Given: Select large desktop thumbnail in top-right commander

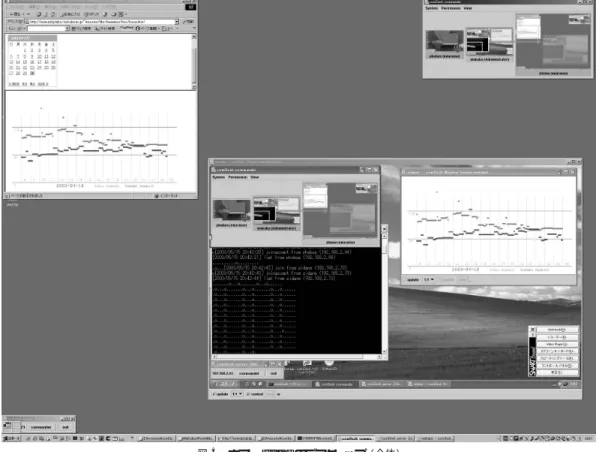Looking at the screenshot, I should pyautogui.click(x=553, y=44).
